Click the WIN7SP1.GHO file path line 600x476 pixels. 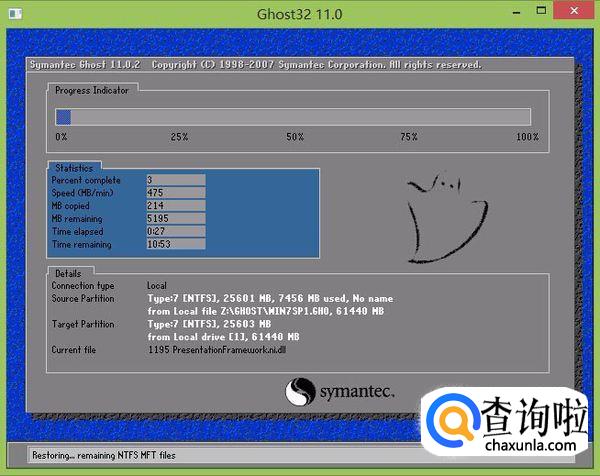click(266, 311)
